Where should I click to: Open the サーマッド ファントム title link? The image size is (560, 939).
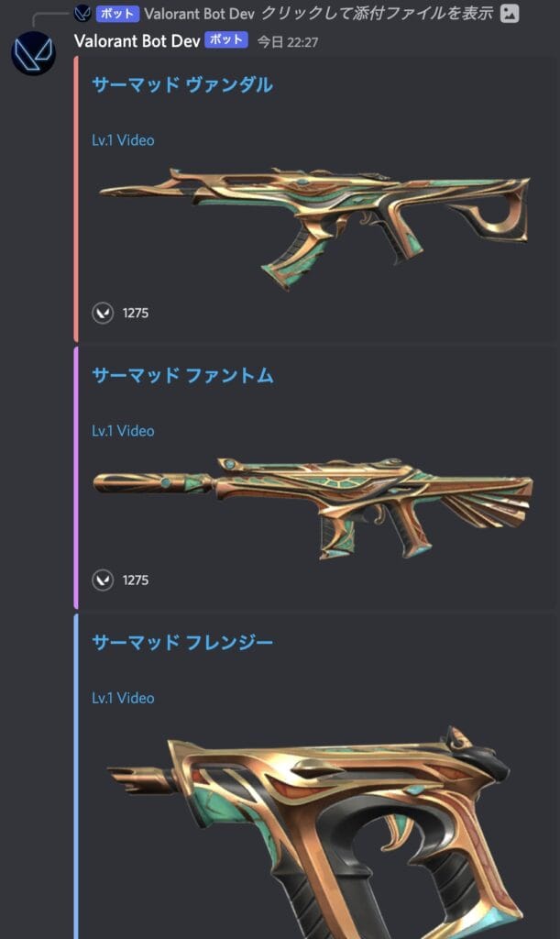click(182, 375)
